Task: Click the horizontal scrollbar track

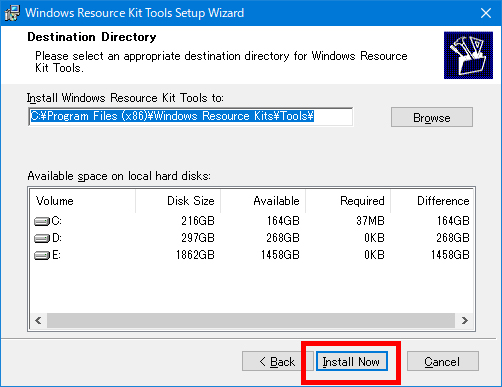Action: (251, 321)
